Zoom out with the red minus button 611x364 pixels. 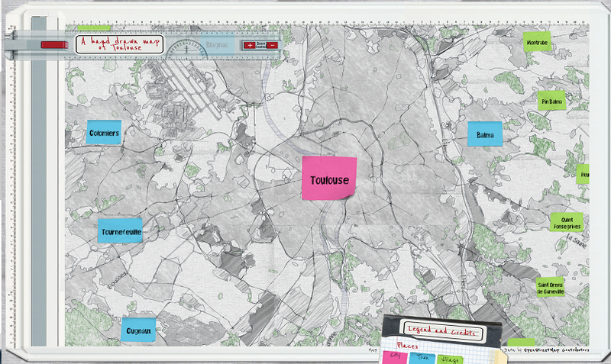point(272,46)
